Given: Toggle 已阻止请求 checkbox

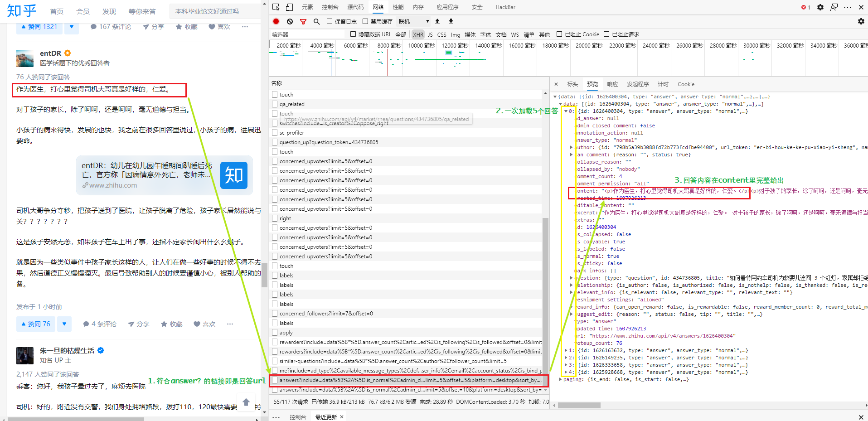Looking at the screenshot, I should pos(606,34).
